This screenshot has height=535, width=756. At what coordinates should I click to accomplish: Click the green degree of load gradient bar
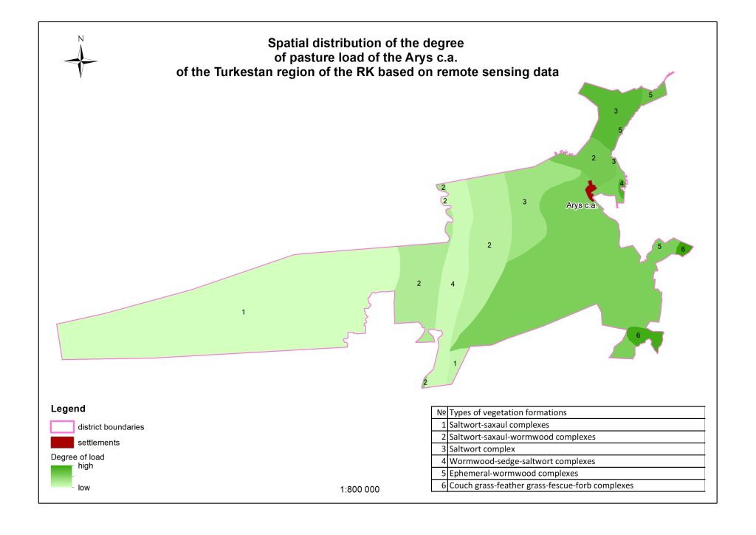click(61, 477)
